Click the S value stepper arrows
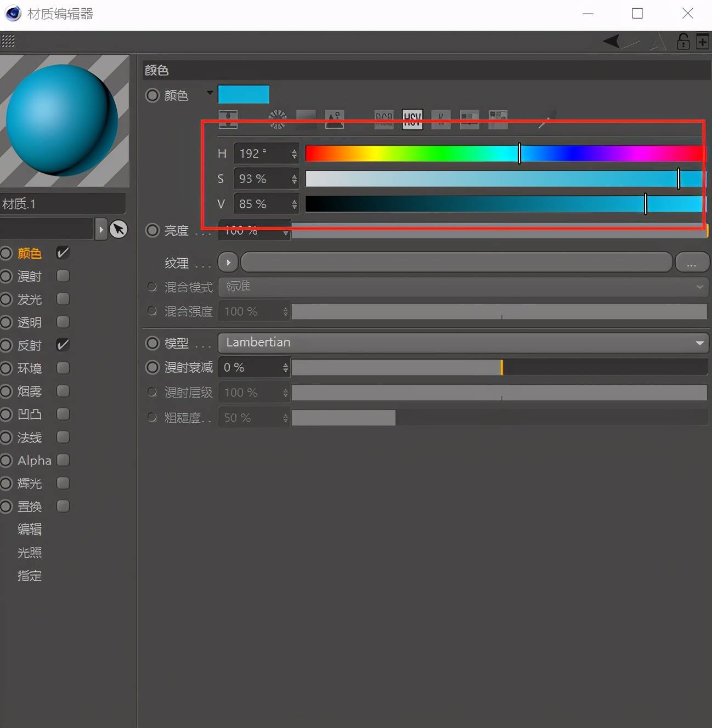 point(295,179)
